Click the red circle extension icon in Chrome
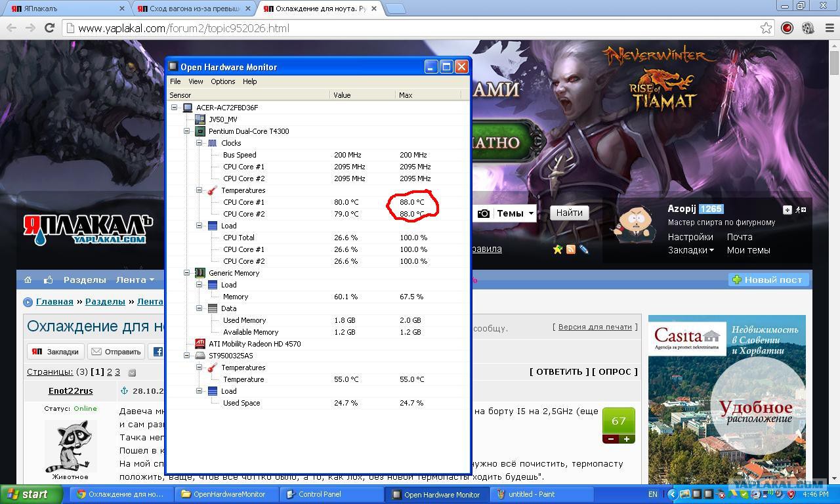 coord(787,28)
